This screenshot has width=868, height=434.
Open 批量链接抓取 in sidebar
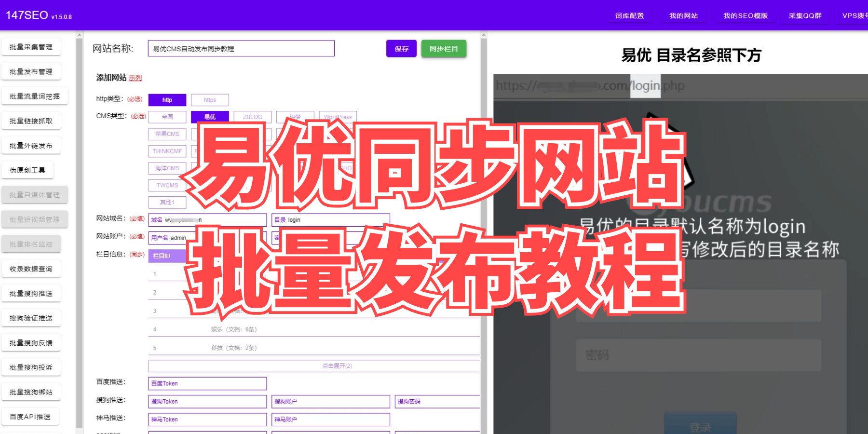tap(31, 121)
